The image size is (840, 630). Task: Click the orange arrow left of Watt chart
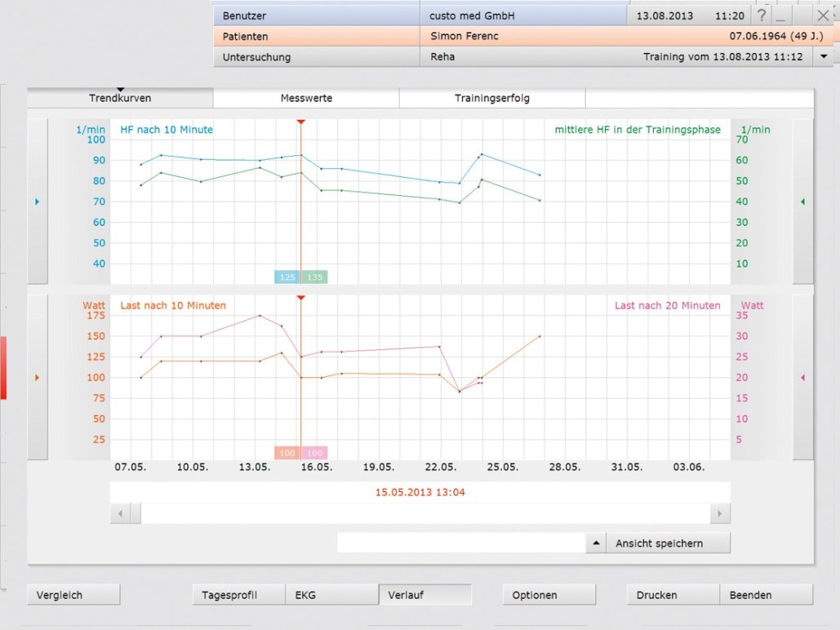(x=38, y=377)
